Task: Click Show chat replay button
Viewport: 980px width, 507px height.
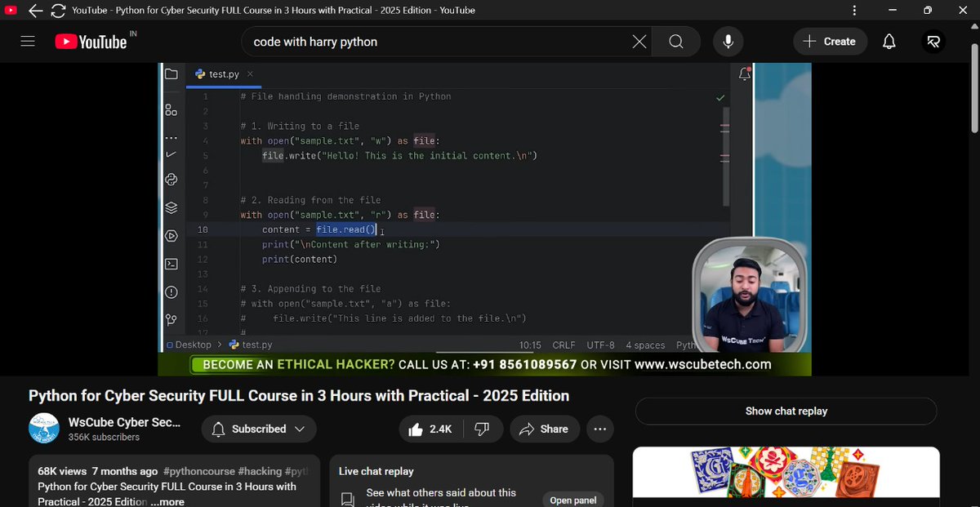Action: [x=786, y=411]
